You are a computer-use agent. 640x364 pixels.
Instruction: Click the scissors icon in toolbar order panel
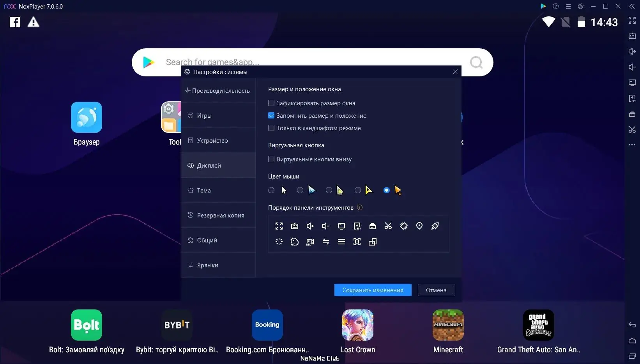pos(388,226)
